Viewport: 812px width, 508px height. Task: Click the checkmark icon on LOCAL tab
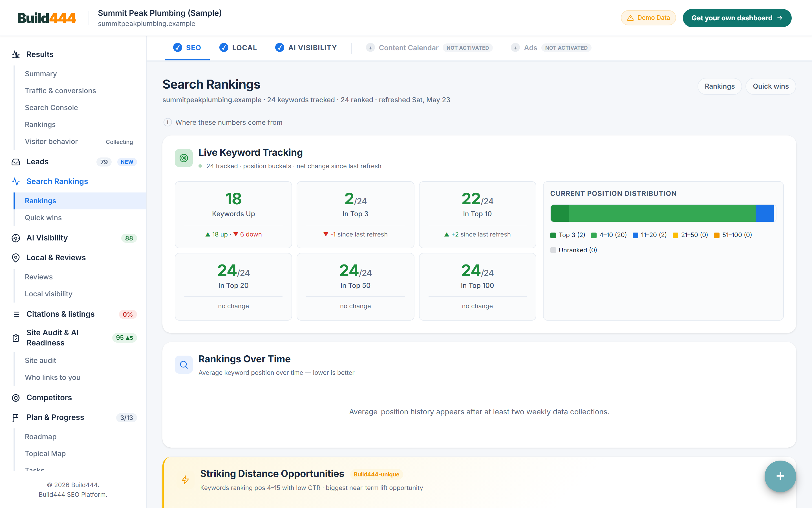[224, 48]
